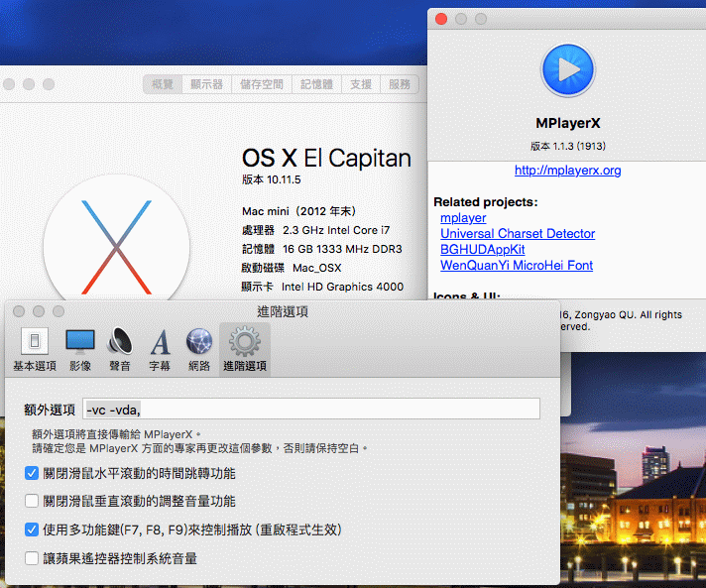This screenshot has width=706, height=588.
Task: Toggle 關閉滑鼠水平滾動的時間跳轉功能 checkbox
Action: pos(32,473)
